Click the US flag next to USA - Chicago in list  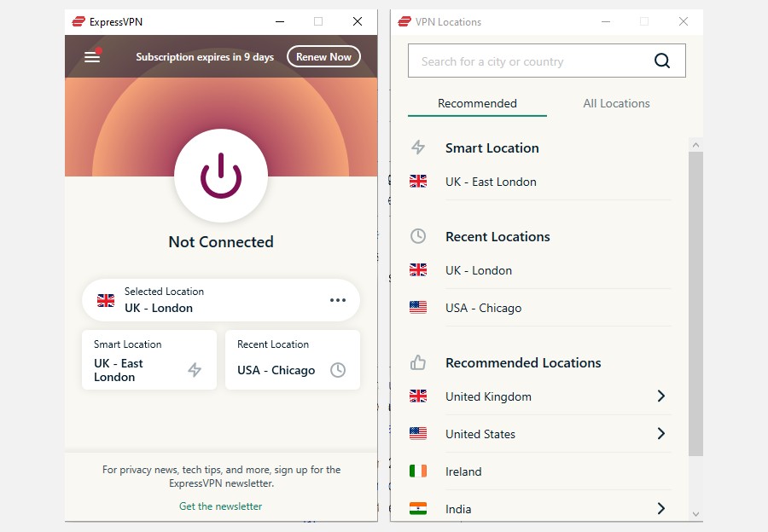[418, 307]
